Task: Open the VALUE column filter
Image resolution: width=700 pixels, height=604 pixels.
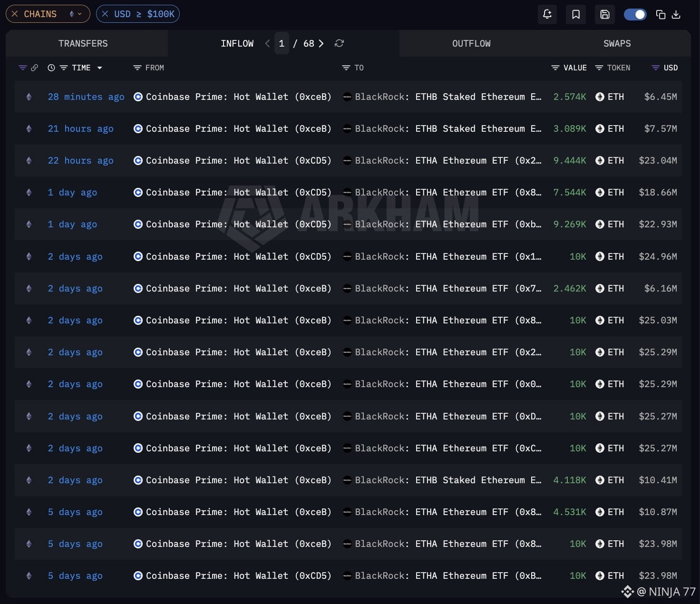Action: pos(555,68)
